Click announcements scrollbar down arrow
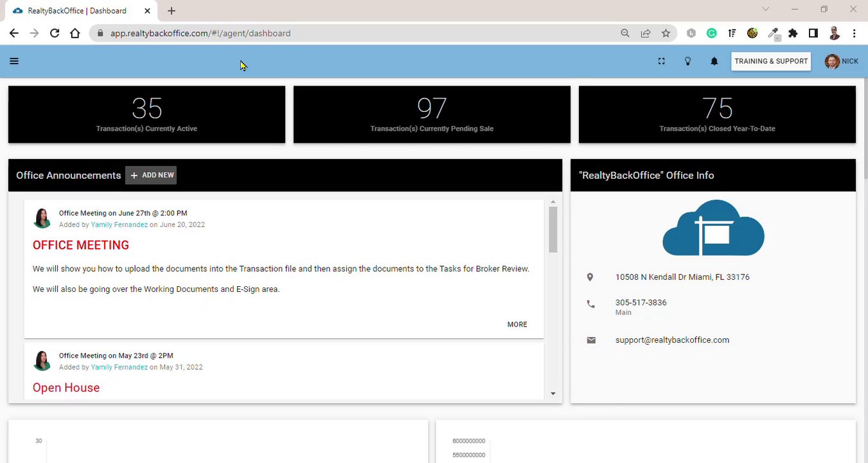This screenshot has height=463, width=868. 553,394
